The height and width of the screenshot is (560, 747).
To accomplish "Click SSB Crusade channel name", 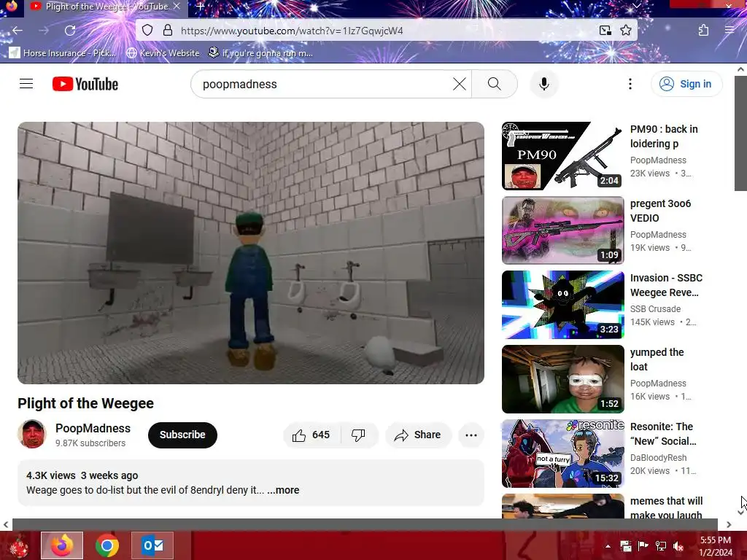I will [655, 308].
